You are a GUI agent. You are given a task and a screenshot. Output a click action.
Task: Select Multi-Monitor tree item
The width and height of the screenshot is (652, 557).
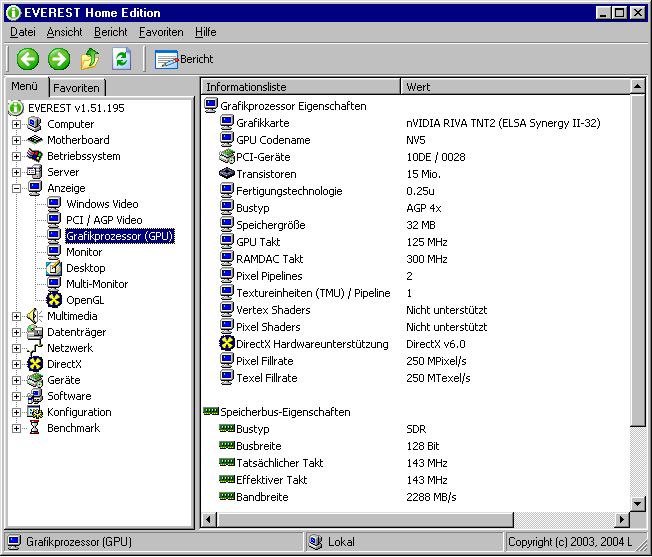[x=97, y=284]
